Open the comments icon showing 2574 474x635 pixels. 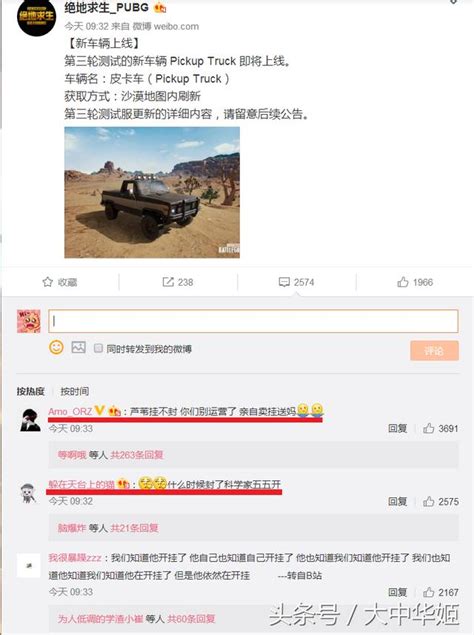284,282
